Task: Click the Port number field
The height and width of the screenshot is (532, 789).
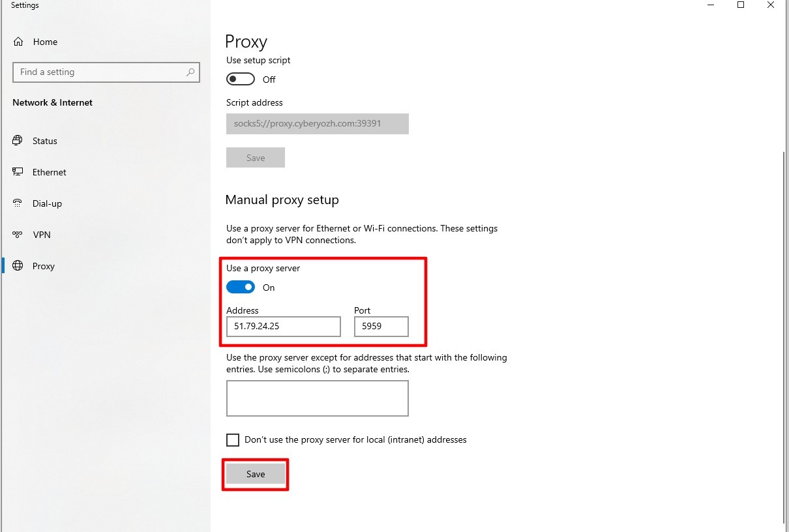Action: pos(381,327)
